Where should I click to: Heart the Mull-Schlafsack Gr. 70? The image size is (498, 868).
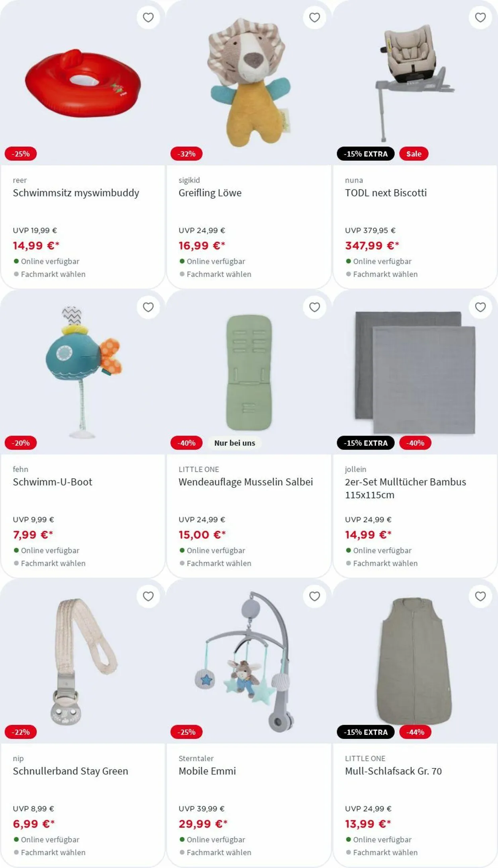480,596
